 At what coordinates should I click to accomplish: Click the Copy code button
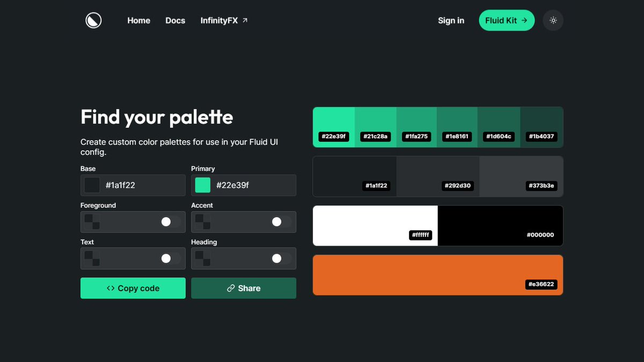pyautogui.click(x=133, y=288)
